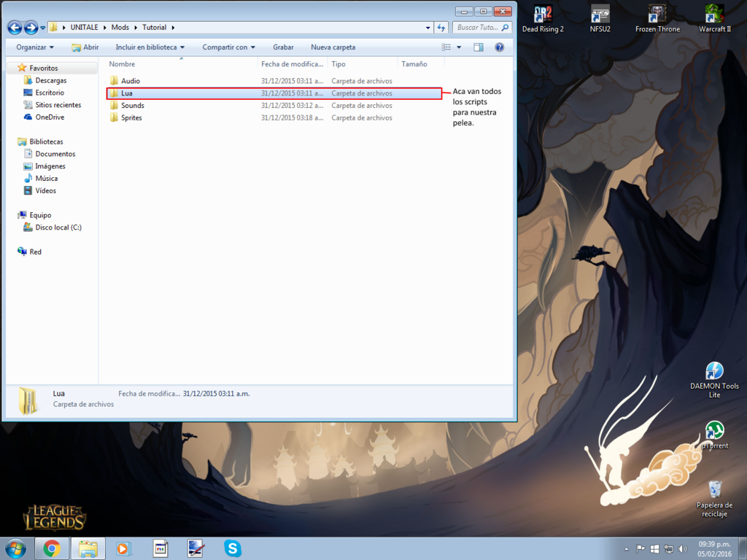Screen dimensions: 747x560
Task: Select the Warcraft II desktop shortcut
Action: (715, 19)
